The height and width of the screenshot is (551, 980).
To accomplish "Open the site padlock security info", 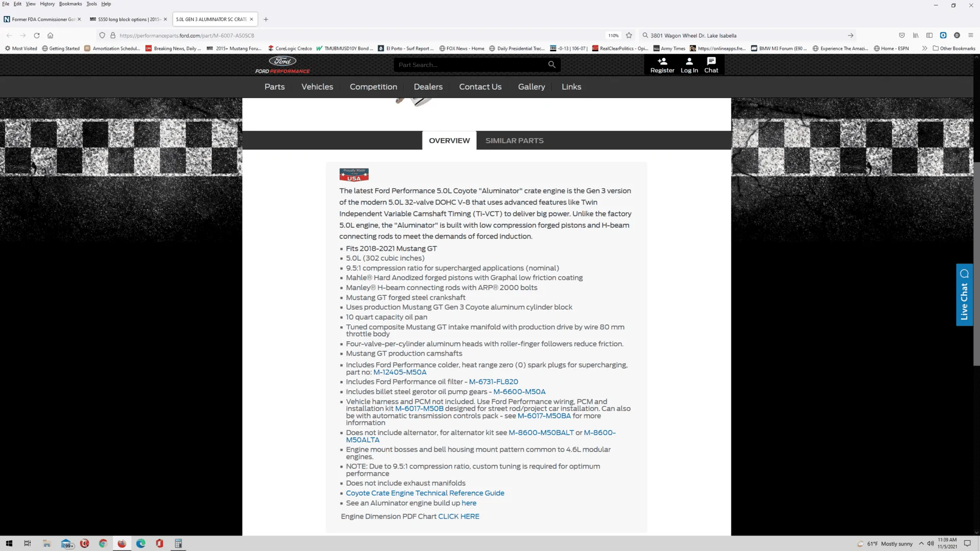I will click(x=113, y=36).
